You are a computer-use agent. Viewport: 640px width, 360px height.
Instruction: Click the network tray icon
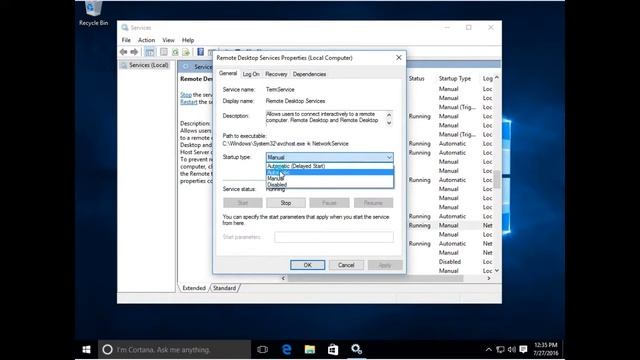(x=500, y=349)
